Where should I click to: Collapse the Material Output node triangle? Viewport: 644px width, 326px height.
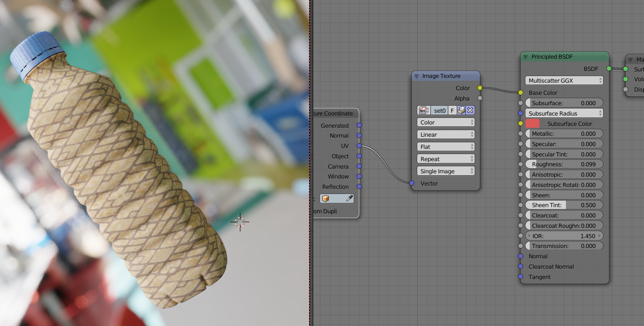pyautogui.click(x=630, y=60)
